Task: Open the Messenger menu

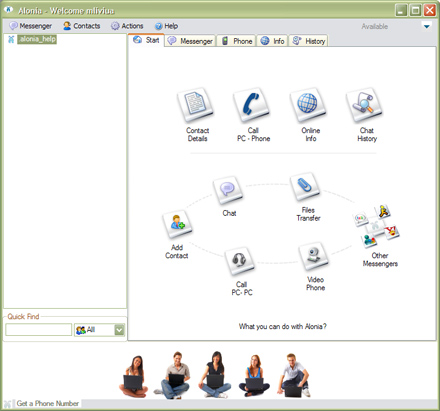Action: [x=31, y=26]
